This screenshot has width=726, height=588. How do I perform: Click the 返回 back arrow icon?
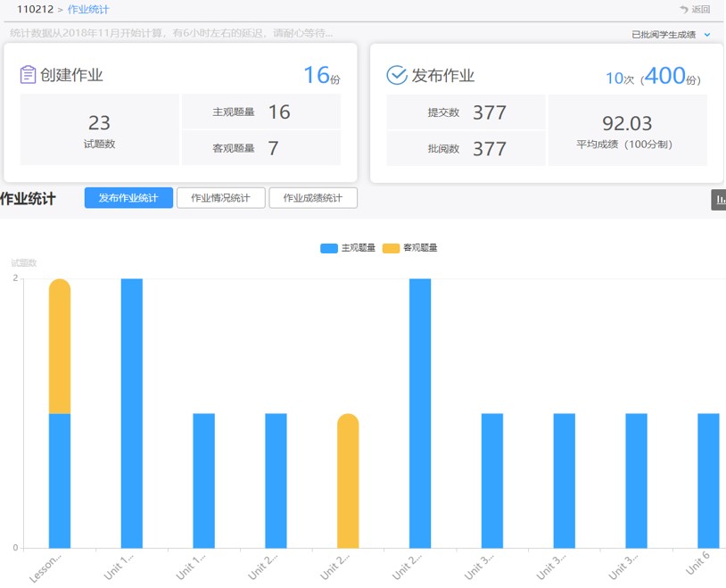tap(684, 10)
